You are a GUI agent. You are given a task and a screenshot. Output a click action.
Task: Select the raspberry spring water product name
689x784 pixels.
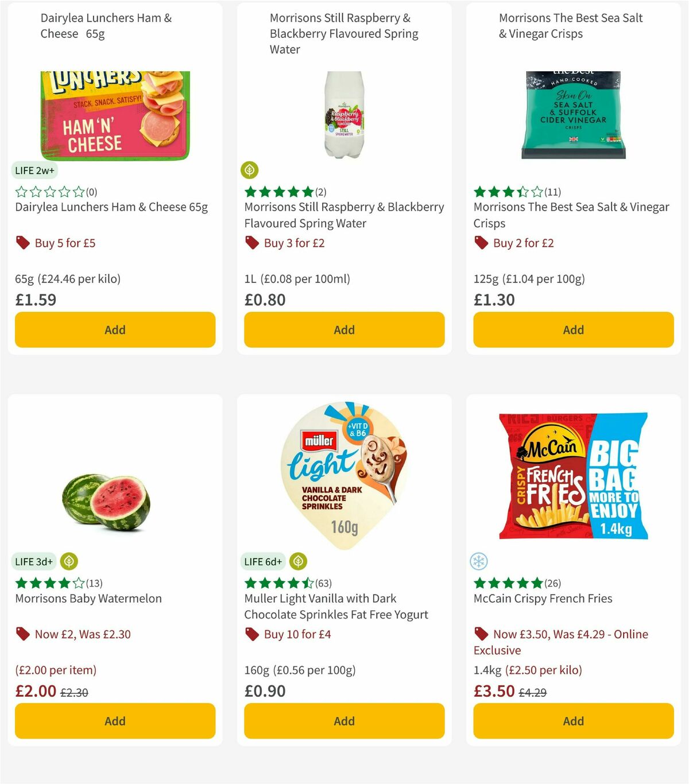tap(344, 215)
